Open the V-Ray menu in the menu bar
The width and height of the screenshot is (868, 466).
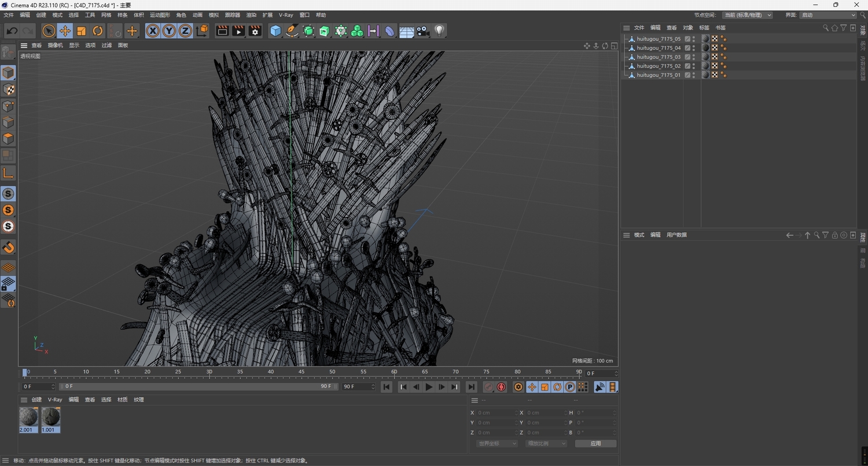point(285,15)
